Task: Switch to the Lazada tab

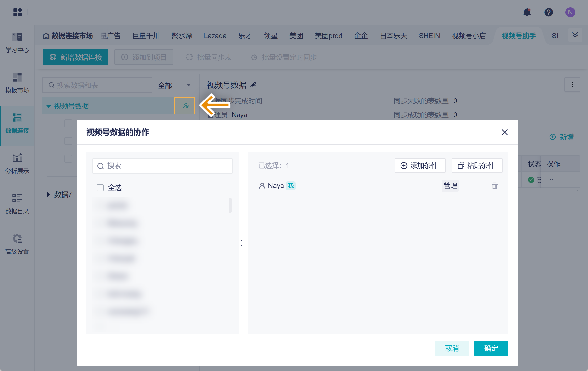Action: [215, 36]
